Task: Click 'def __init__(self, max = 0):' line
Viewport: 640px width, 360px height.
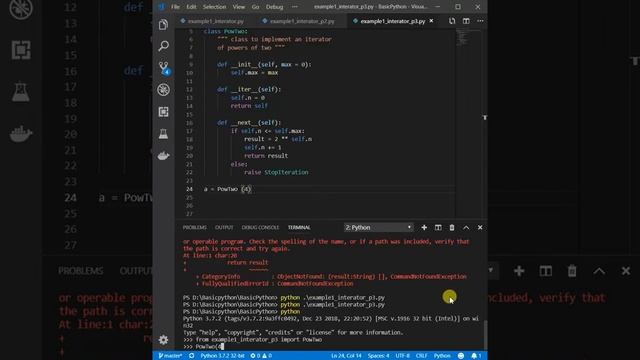Action: 264,64
